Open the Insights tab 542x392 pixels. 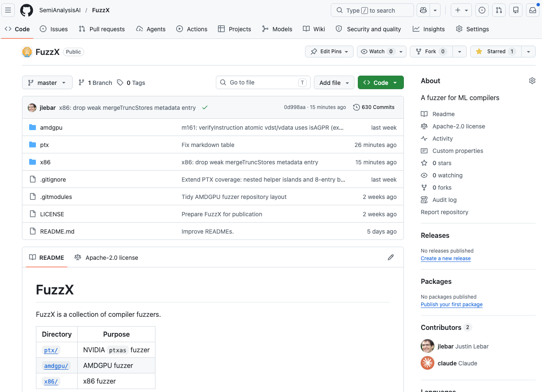coord(429,29)
